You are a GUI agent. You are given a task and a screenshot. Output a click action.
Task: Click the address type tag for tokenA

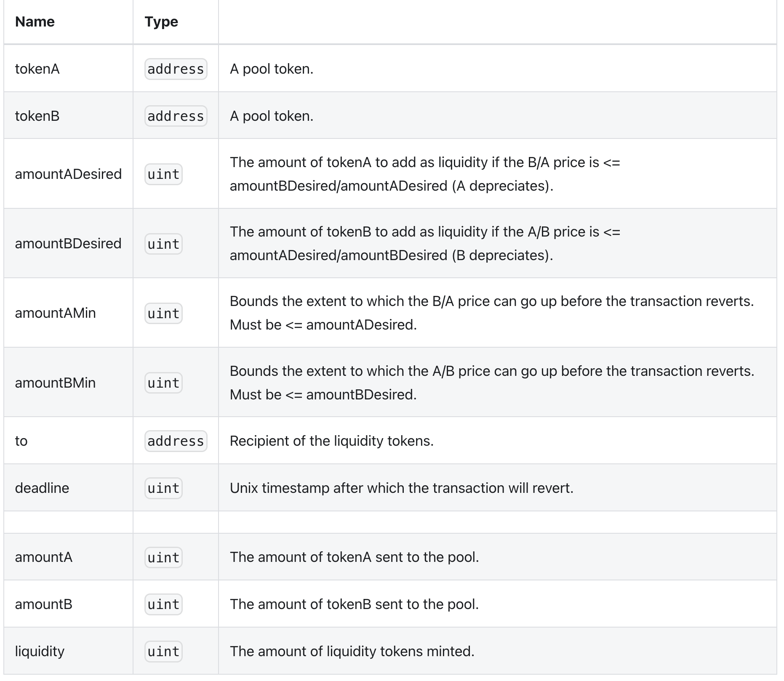tap(176, 69)
